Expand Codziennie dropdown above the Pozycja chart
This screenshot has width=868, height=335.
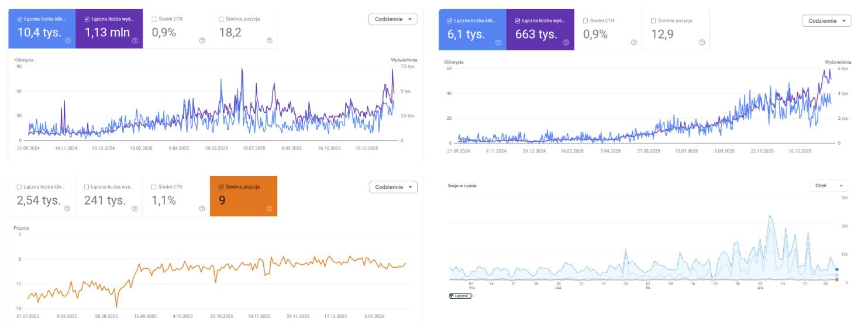tap(392, 187)
